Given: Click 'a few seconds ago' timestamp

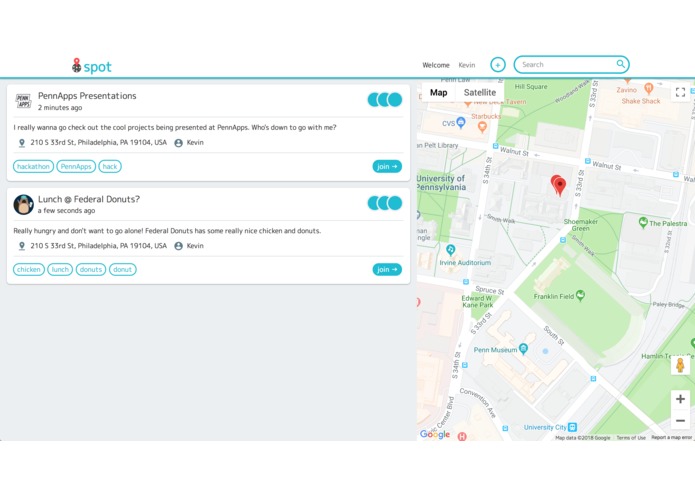Looking at the screenshot, I should tap(66, 211).
